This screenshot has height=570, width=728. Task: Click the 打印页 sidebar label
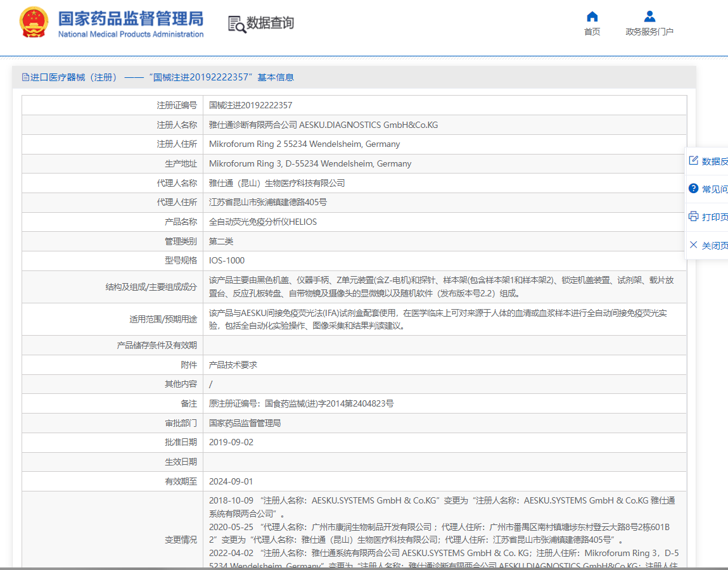tap(715, 217)
